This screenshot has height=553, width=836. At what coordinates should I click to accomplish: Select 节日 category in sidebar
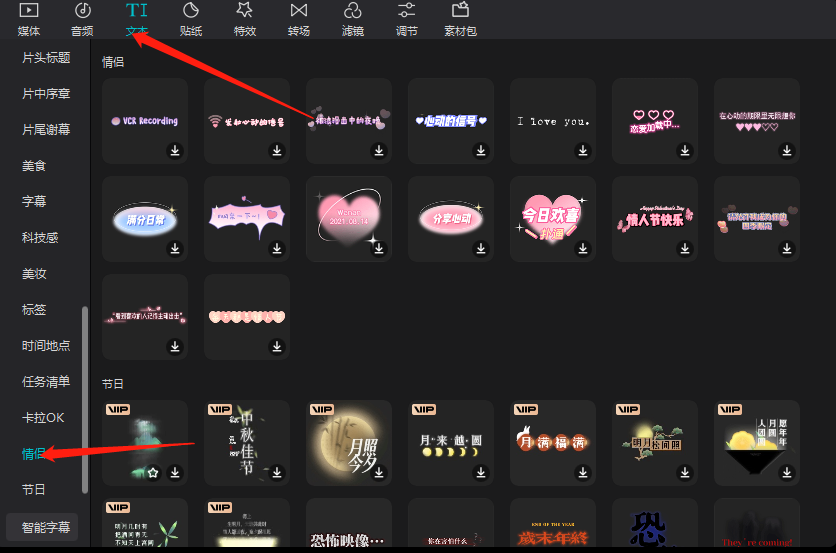33,490
